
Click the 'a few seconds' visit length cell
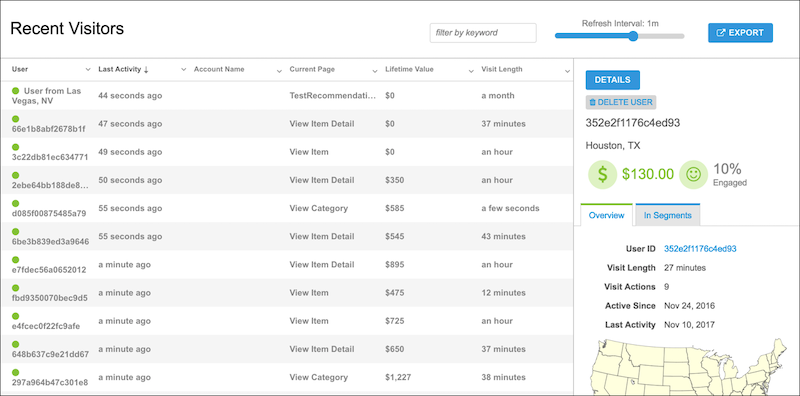tap(510, 208)
